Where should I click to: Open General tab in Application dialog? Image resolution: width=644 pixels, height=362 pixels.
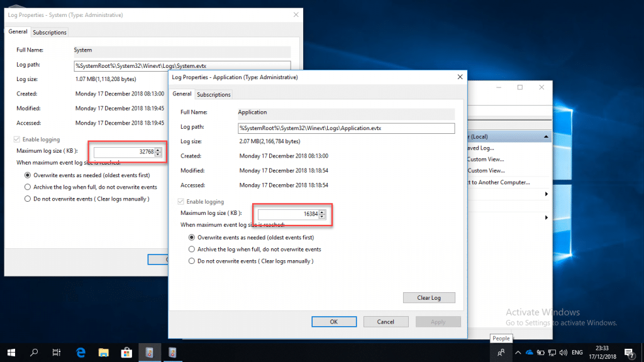[x=182, y=94]
